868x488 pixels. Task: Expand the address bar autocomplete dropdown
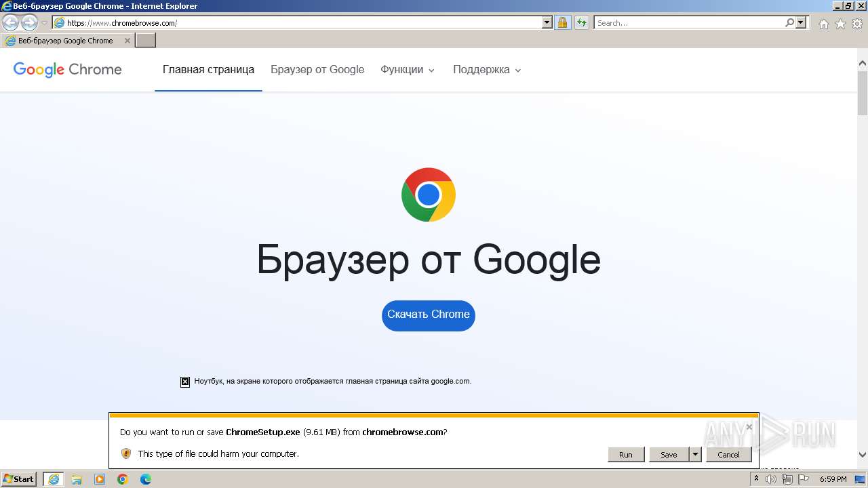tap(547, 23)
